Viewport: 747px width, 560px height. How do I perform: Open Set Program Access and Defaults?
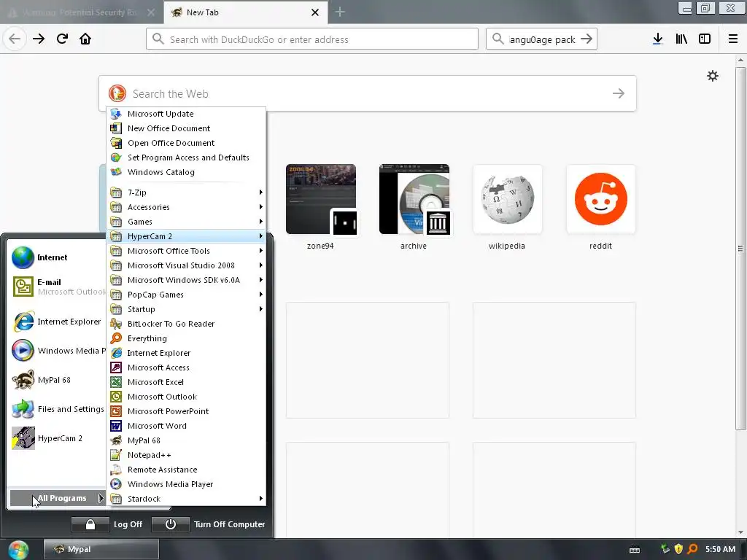pyautogui.click(x=186, y=157)
